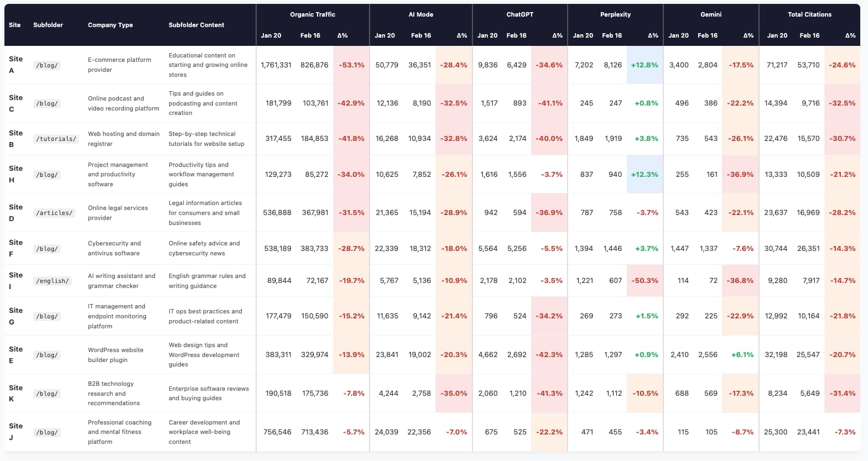Click the +12.8% Perplexity change for Site A

tap(644, 65)
